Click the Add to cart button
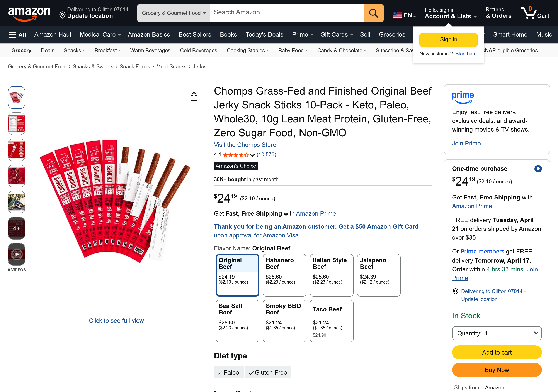The image size is (558, 392). click(x=497, y=352)
